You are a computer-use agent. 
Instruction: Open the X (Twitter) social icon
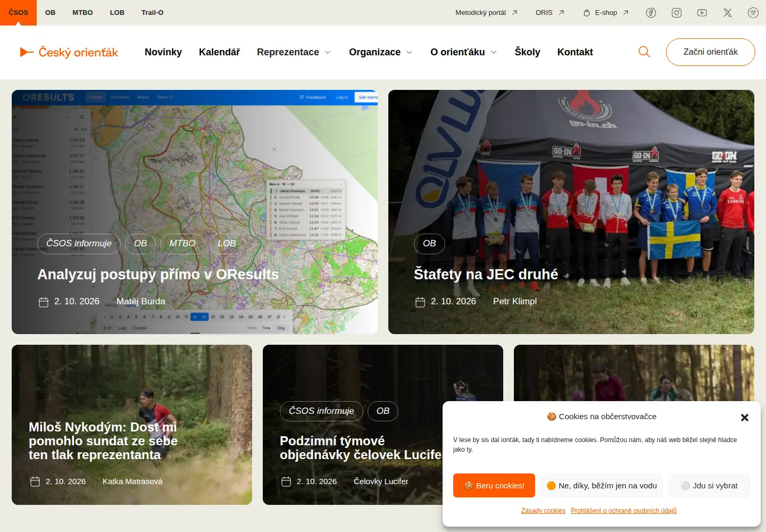click(728, 13)
